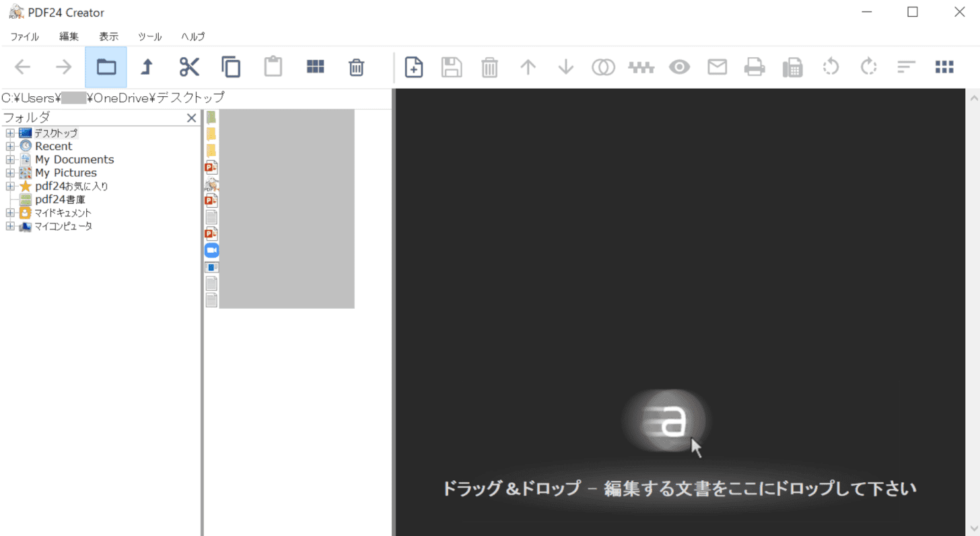Select pdf24書庫 in folder tree

tap(60, 200)
